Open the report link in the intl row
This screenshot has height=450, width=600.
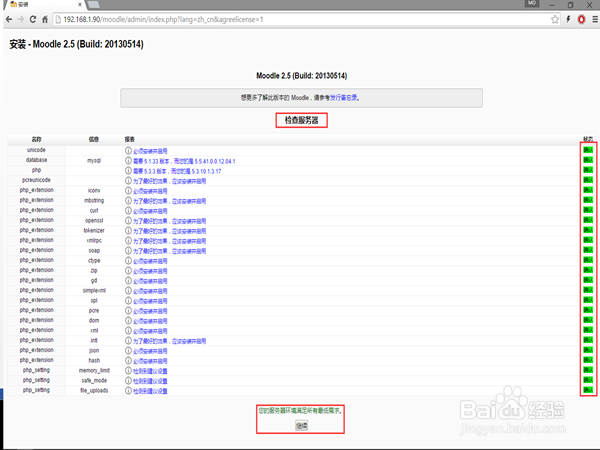click(x=170, y=341)
